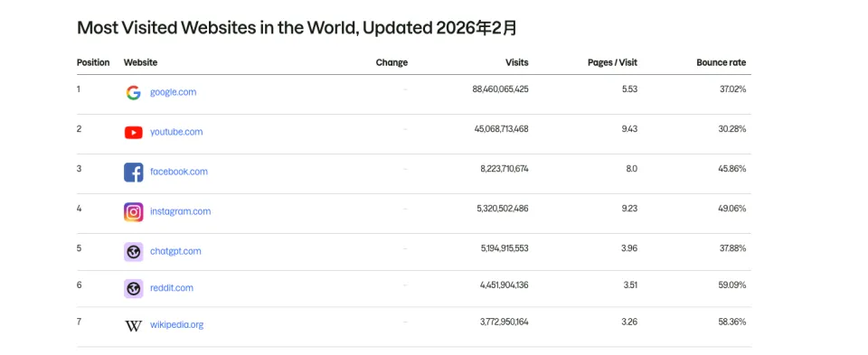Open the youtube.com link

point(176,132)
